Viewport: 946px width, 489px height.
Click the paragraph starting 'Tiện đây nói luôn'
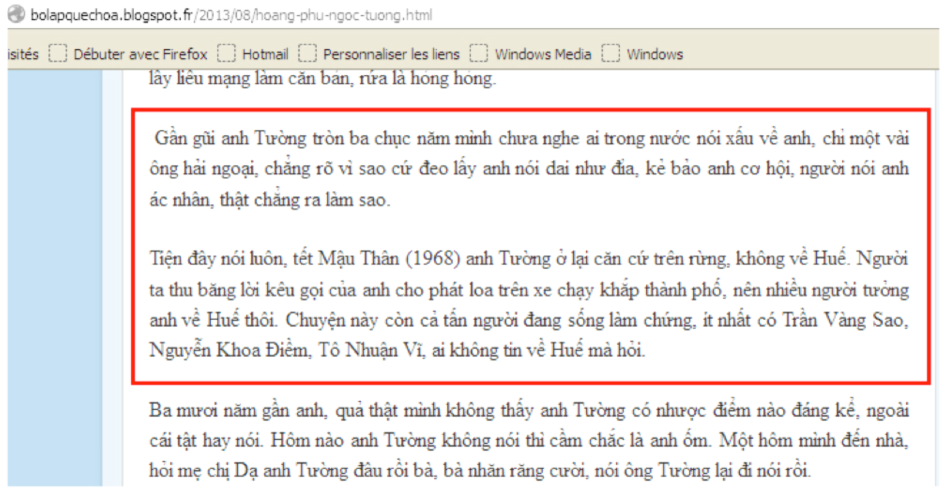tap(529, 304)
